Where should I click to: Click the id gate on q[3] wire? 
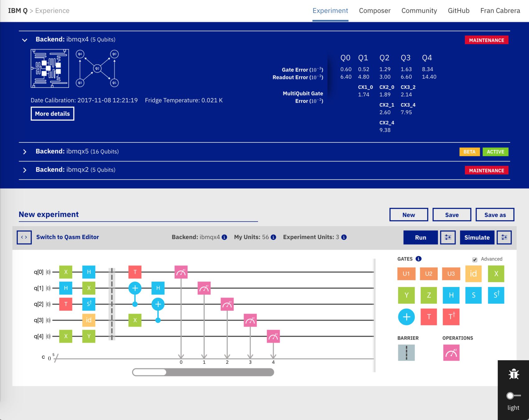tap(89, 320)
